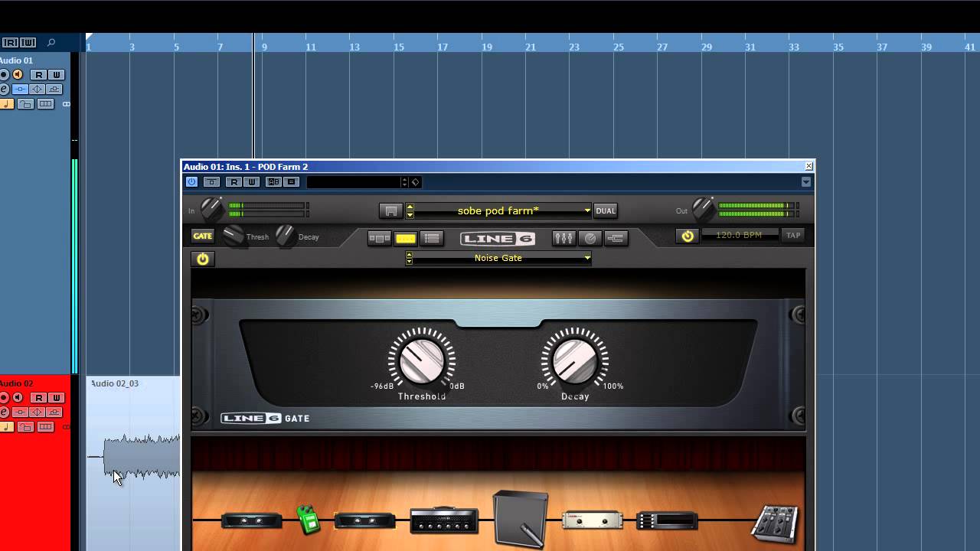Switch to the signal flow gear view

pyautogui.click(x=379, y=238)
